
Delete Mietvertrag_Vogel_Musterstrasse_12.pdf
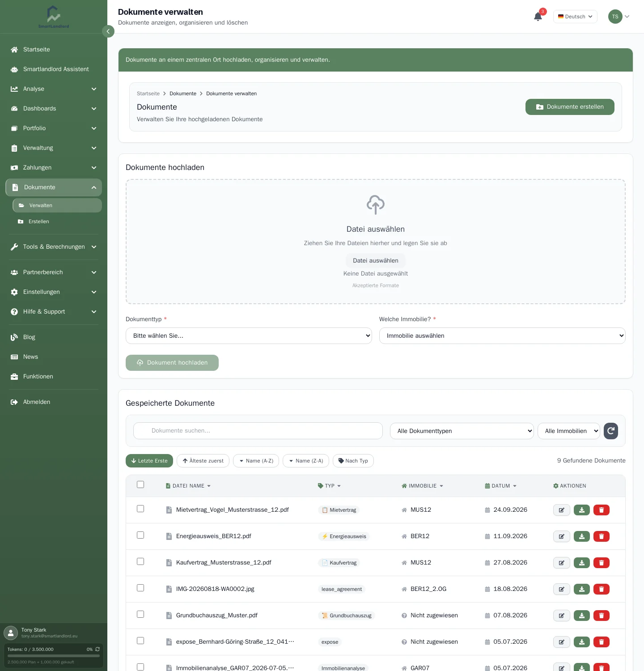point(602,510)
